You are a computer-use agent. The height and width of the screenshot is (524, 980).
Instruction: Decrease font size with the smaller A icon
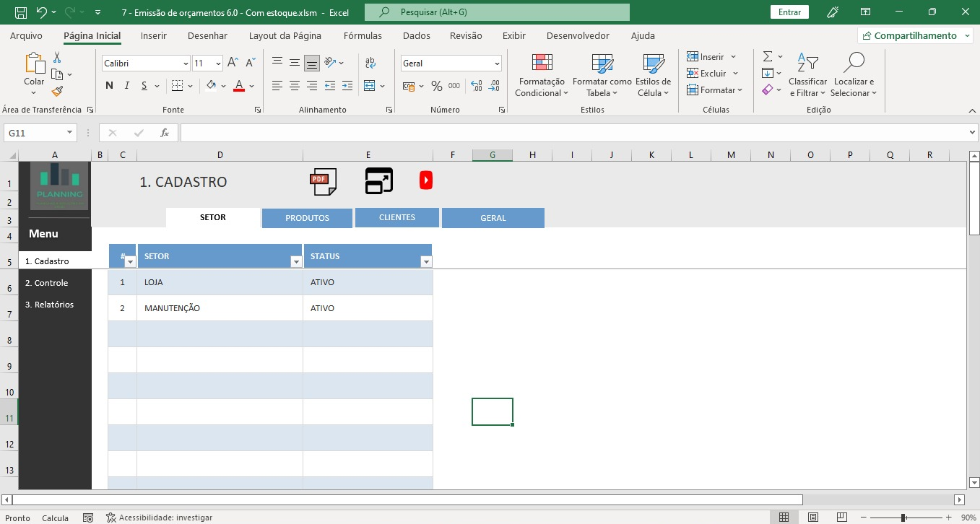point(251,63)
